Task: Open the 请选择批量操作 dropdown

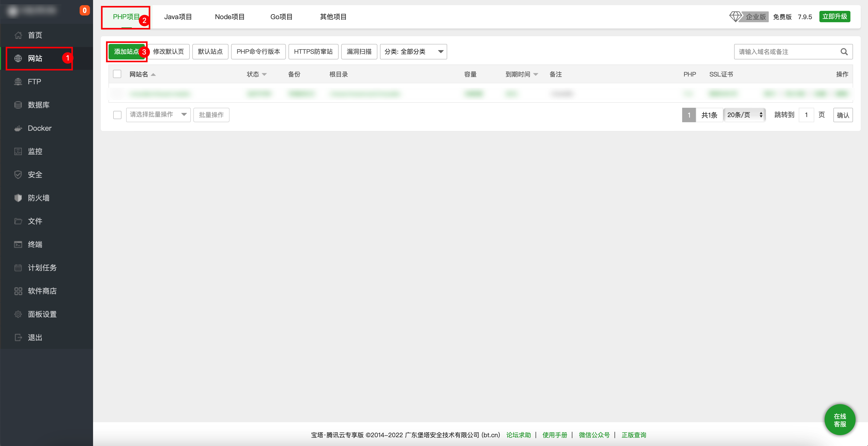Action: click(x=158, y=115)
